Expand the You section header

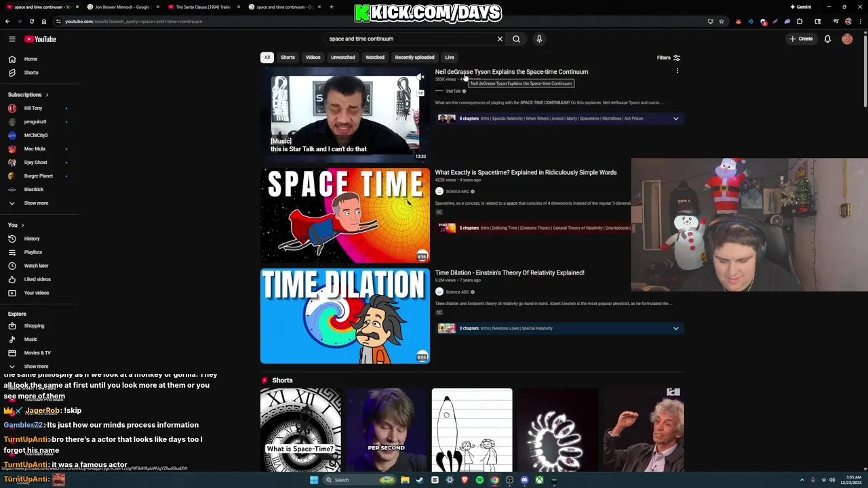pyautogui.click(x=16, y=225)
